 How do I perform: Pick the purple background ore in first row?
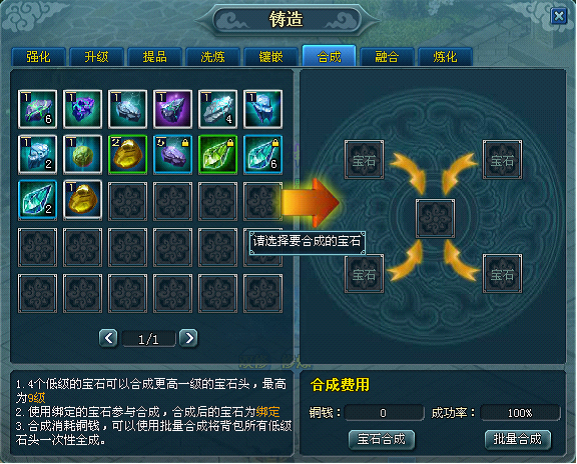pos(173,109)
